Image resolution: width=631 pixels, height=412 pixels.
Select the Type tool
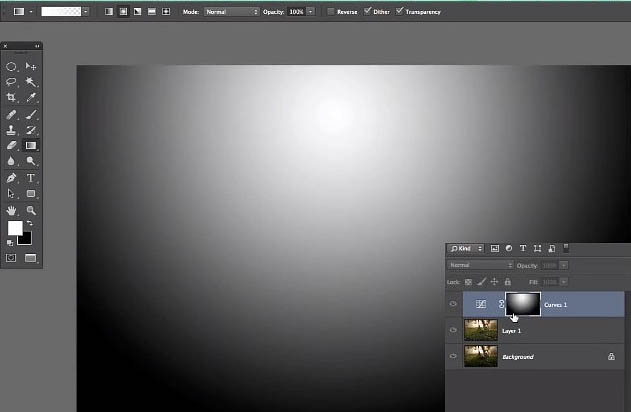[31, 178]
